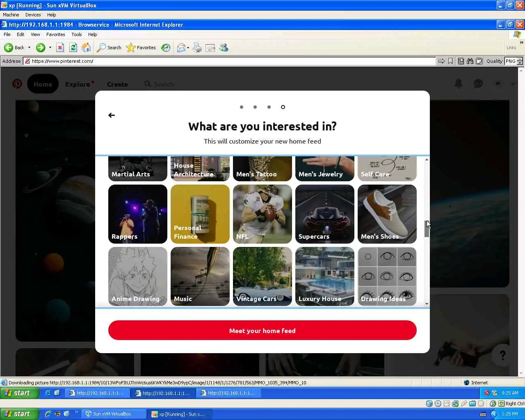Click the question mark help button
This screenshot has height=420, width=525.
tap(502, 355)
